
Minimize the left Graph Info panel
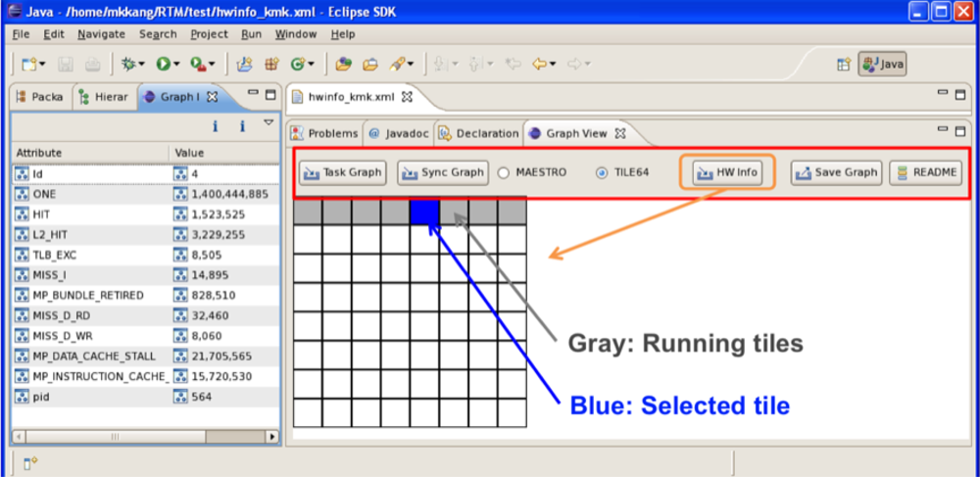[x=253, y=93]
